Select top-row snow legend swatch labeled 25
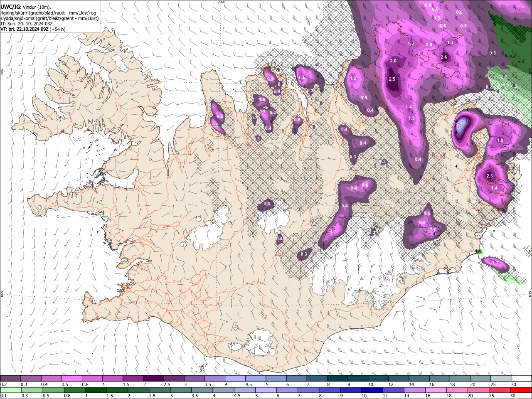 (501, 379)
